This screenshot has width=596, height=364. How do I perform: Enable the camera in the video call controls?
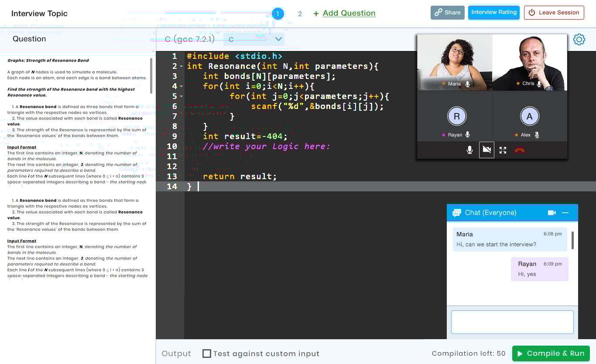click(x=486, y=150)
